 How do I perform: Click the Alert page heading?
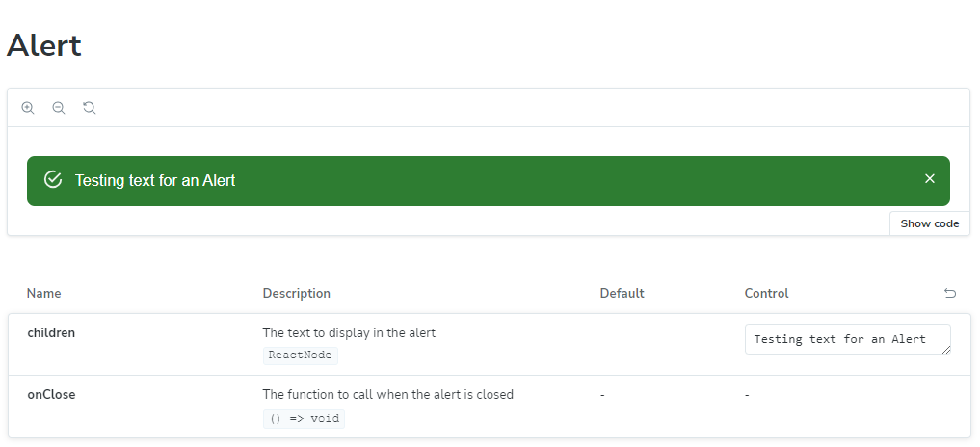point(44,45)
